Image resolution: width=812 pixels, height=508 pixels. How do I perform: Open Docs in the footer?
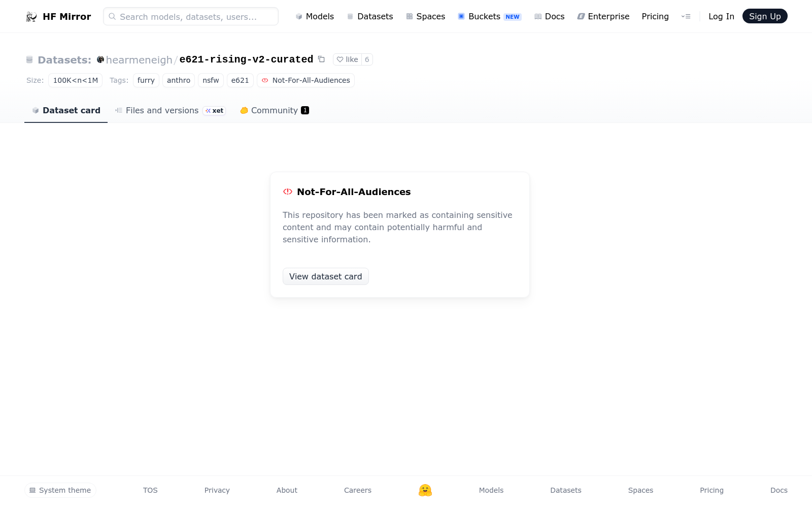[779, 490]
